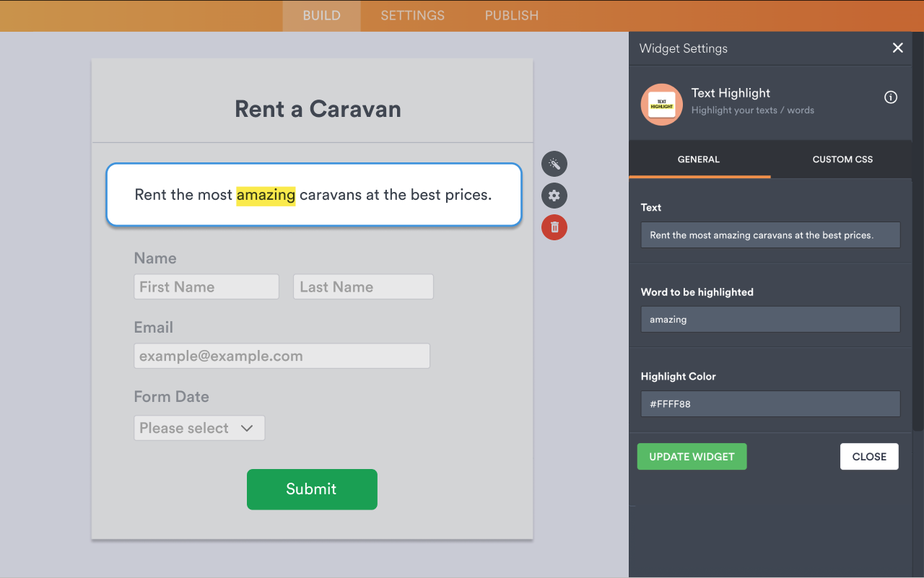Open the GENERAL tab of widget settings
Viewport: 924px width, 578px height.
click(699, 159)
